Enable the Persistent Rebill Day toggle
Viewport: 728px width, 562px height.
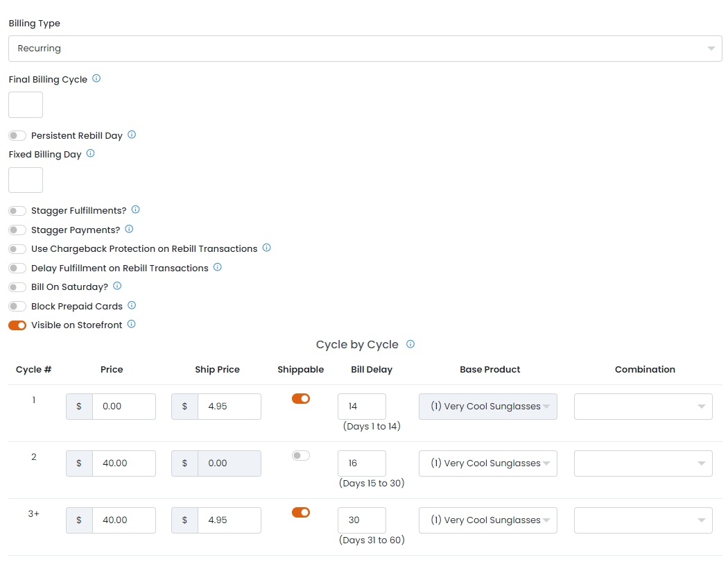click(17, 135)
